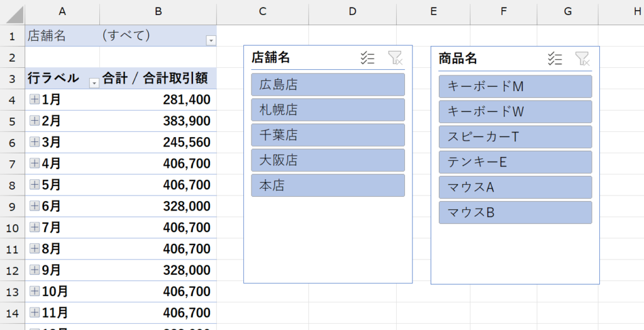Filter by スピーカーT product

[515, 137]
